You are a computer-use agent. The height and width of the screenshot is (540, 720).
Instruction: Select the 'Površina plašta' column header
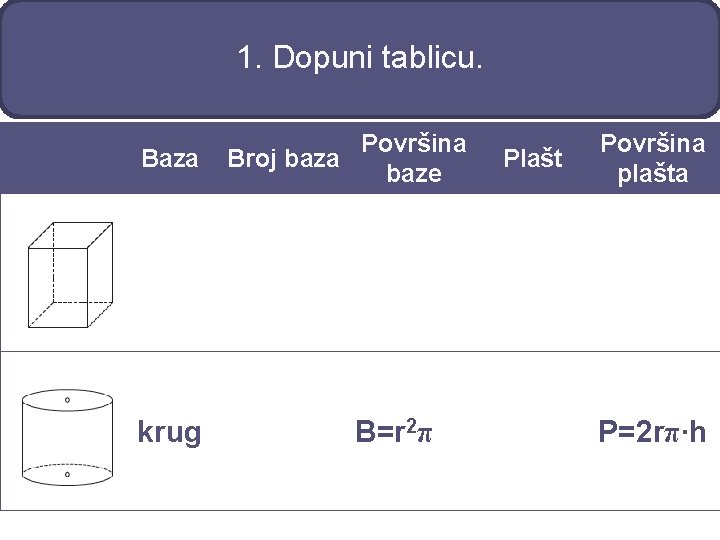pos(652,158)
